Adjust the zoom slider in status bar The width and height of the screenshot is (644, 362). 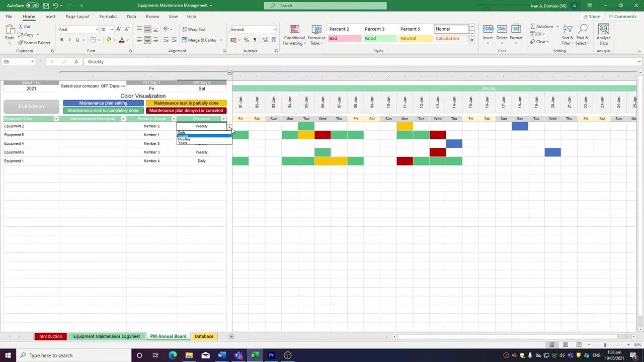(x=605, y=345)
